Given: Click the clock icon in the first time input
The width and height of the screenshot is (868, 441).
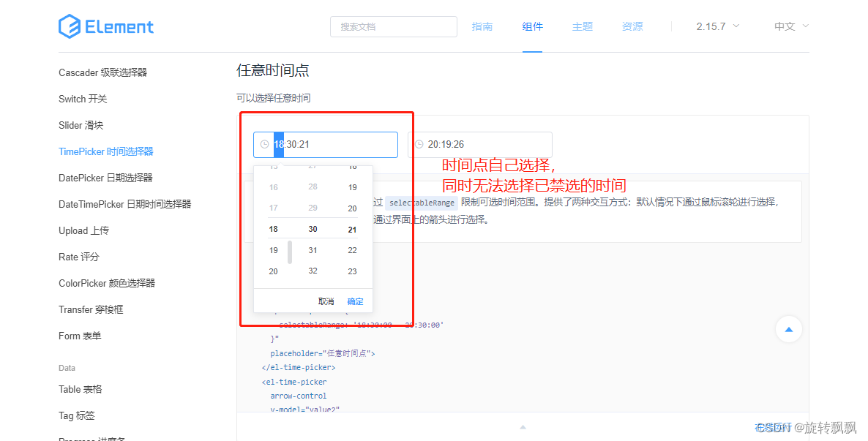Looking at the screenshot, I should point(265,144).
